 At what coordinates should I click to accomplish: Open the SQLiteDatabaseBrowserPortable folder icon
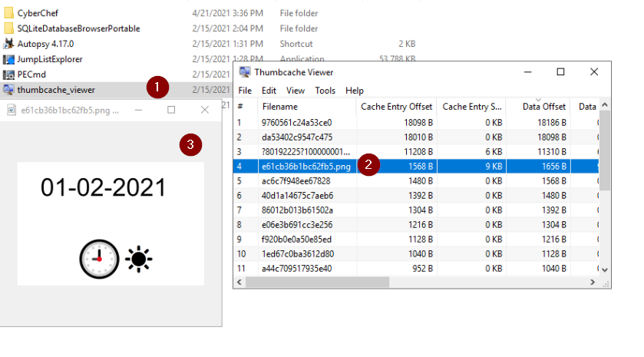tap(9, 28)
